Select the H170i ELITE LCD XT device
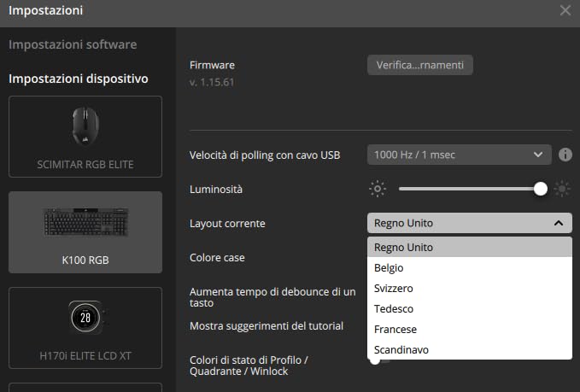 coord(85,328)
